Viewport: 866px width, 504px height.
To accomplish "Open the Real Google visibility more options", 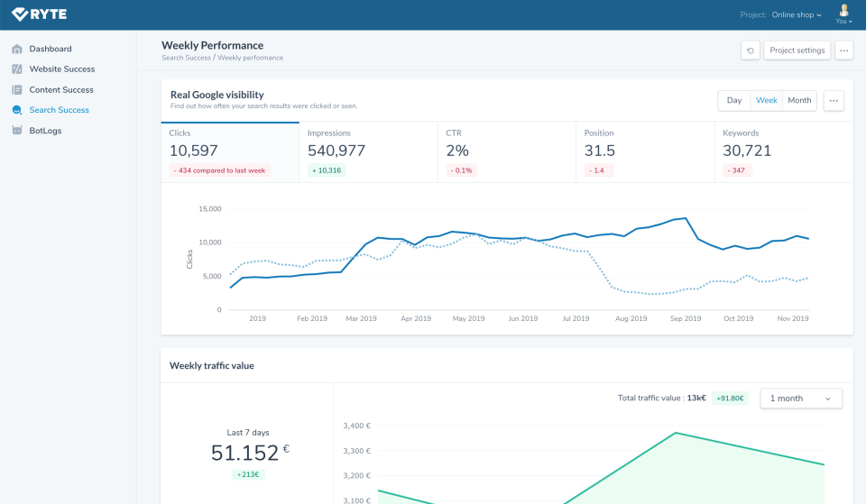I will click(x=834, y=100).
